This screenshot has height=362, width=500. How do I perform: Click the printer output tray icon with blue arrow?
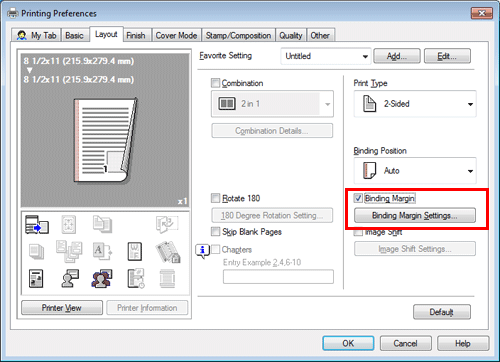point(37,225)
